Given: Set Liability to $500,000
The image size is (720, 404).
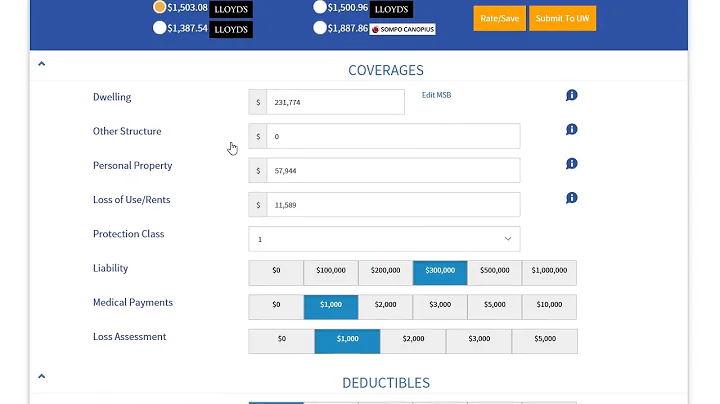Looking at the screenshot, I should point(495,273).
